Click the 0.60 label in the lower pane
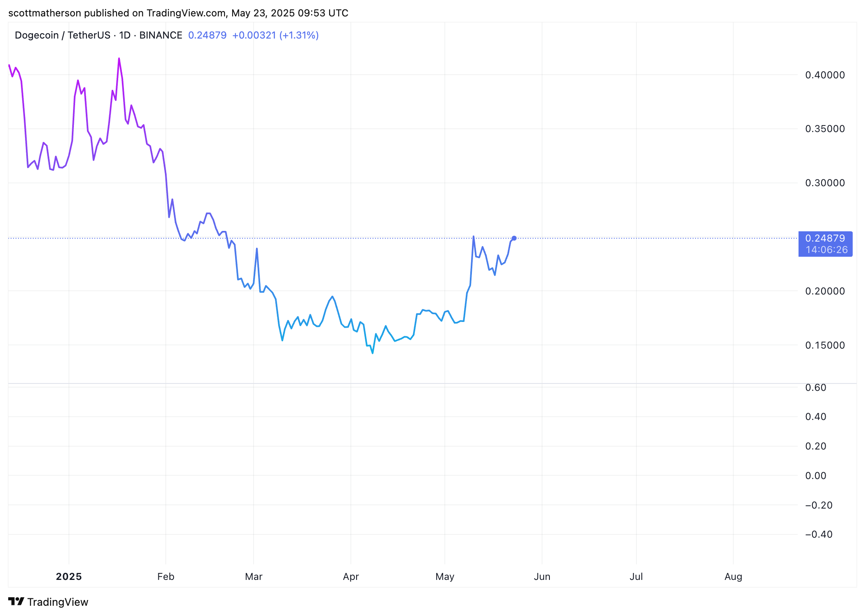The width and height of the screenshot is (865, 616). pyautogui.click(x=816, y=388)
